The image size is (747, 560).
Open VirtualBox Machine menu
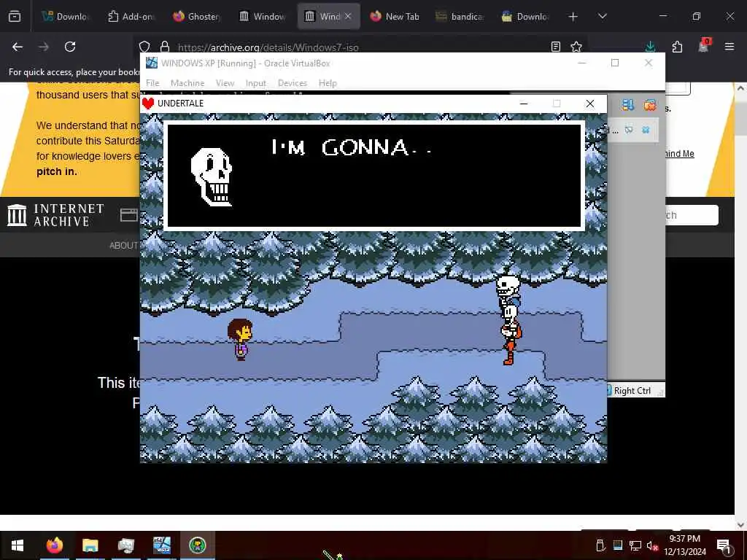pos(187,83)
